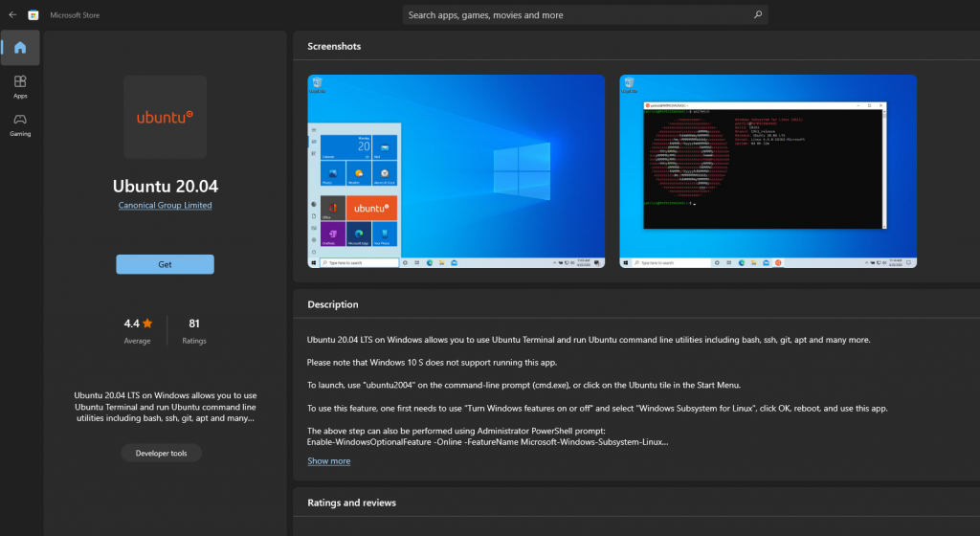980x536 pixels.
Task: Click the Microsoft Store window title
Action: (75, 15)
